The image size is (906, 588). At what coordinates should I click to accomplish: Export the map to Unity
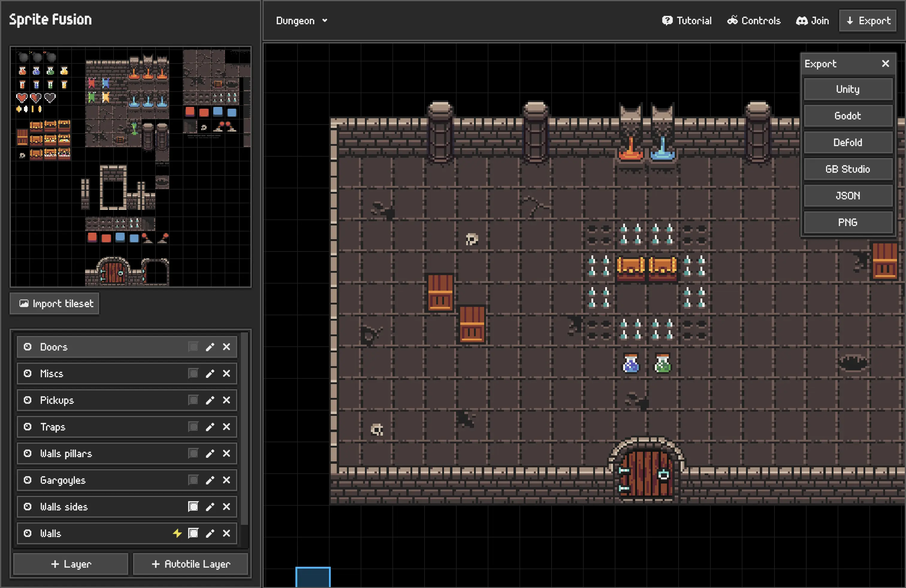tap(848, 89)
